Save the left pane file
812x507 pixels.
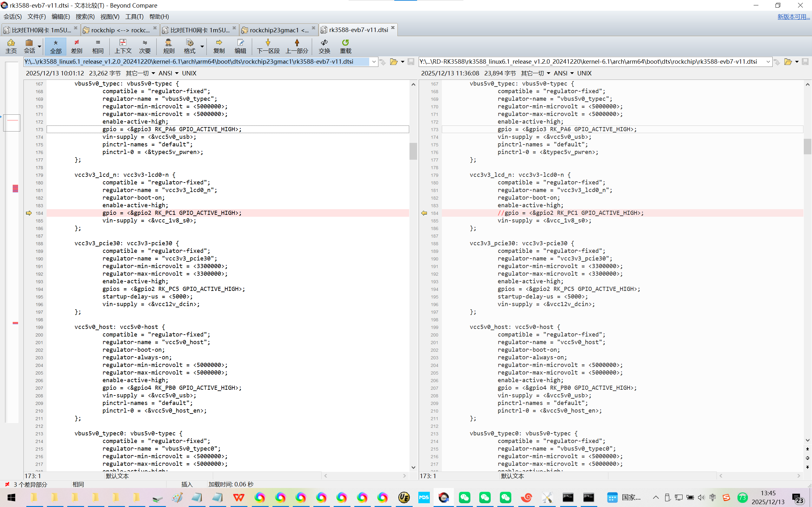point(411,62)
